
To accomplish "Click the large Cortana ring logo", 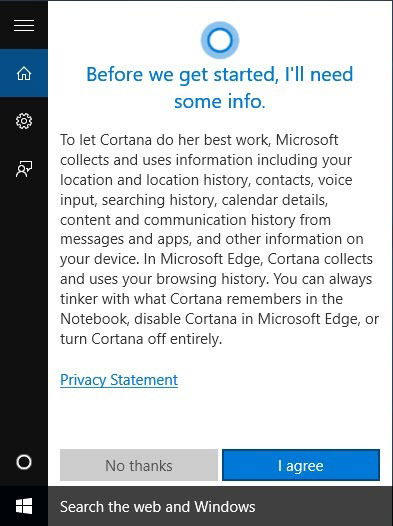I will 220,40.
